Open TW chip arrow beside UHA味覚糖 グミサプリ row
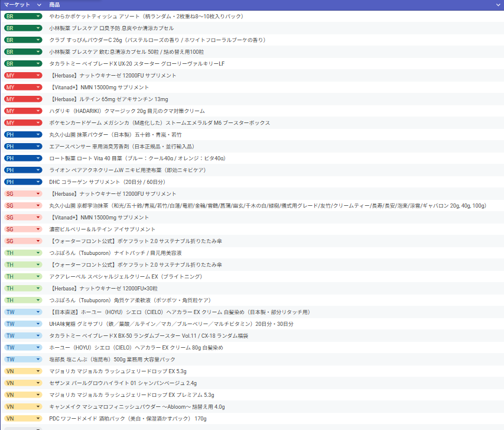The height and width of the screenshot is (430, 504). pyautogui.click(x=38, y=324)
